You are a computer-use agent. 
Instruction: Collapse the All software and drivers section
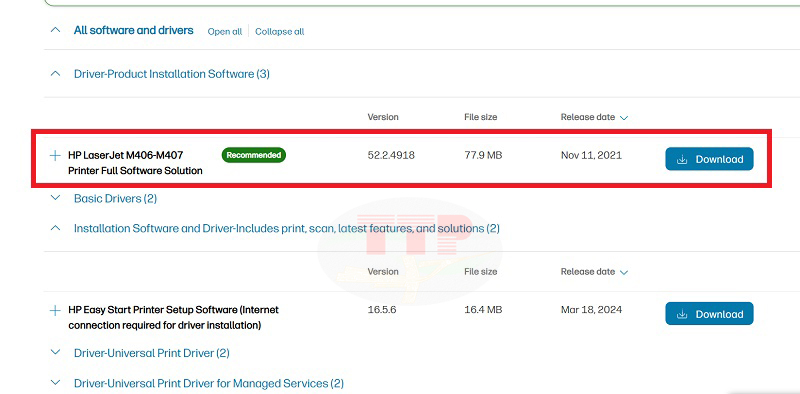[x=55, y=30]
